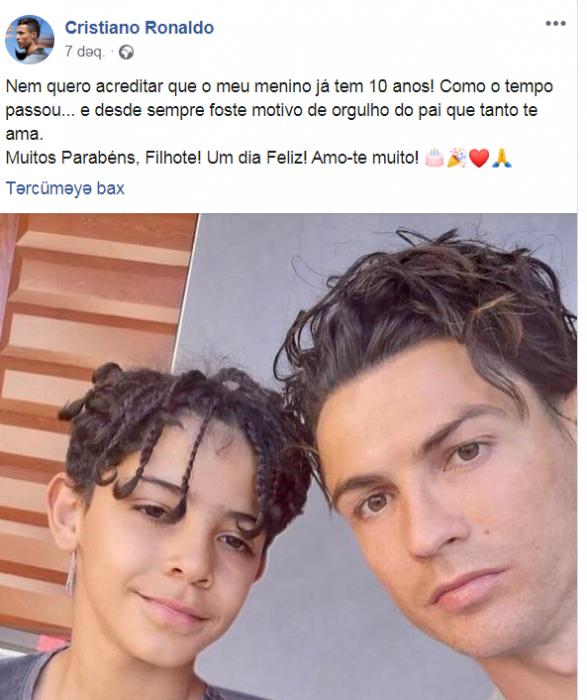Viewport: 587px width, 700px height.
Task: Click the '10 anos!' text in post
Action: [401, 86]
